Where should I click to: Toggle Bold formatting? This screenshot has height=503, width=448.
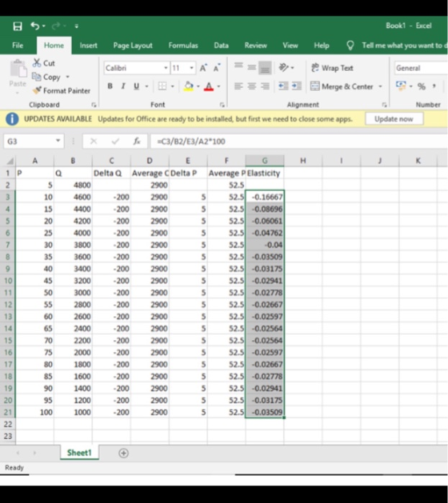click(110, 86)
